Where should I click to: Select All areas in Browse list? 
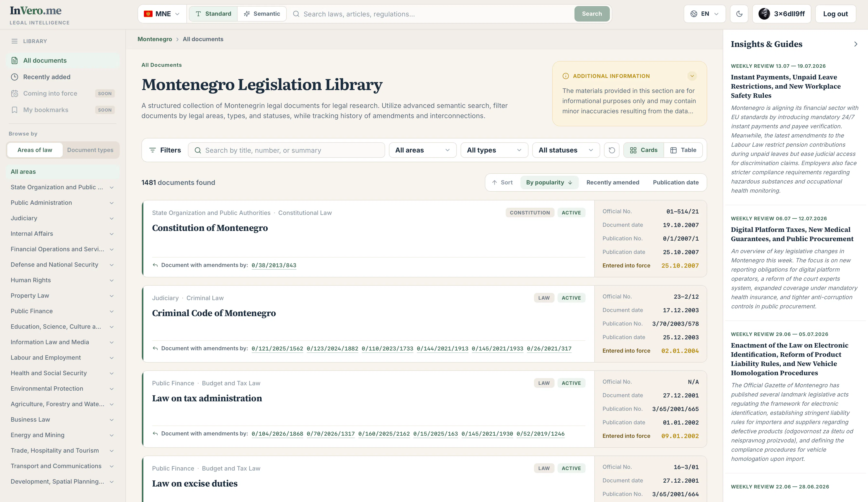pos(63,171)
